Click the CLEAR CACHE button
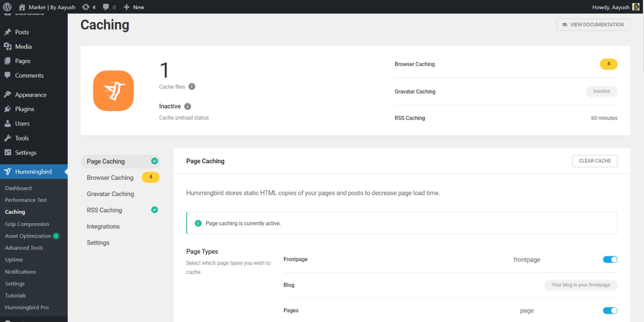Image resolution: width=644 pixels, height=322 pixels. click(x=595, y=161)
